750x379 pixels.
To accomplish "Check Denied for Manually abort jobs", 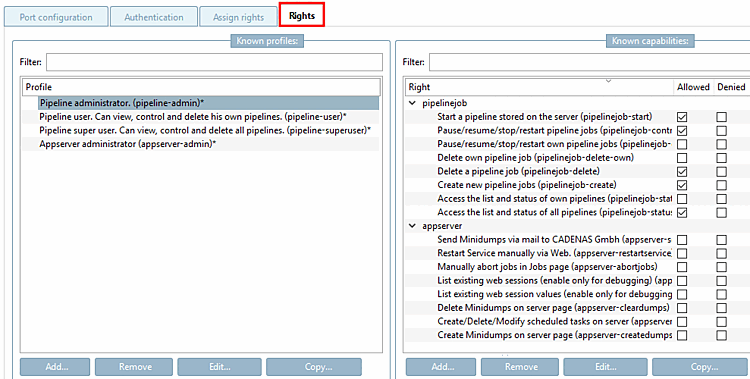I will (x=721, y=267).
